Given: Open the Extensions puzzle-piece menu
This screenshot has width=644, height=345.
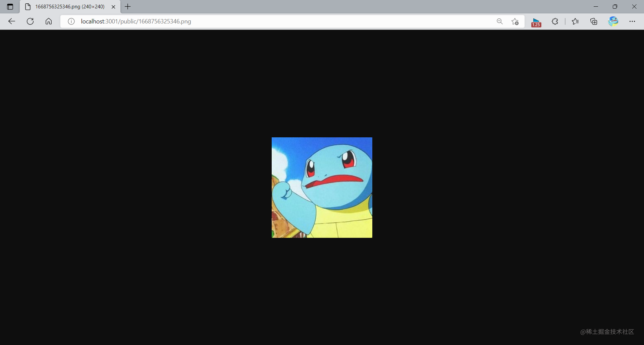Looking at the screenshot, I should (x=555, y=21).
